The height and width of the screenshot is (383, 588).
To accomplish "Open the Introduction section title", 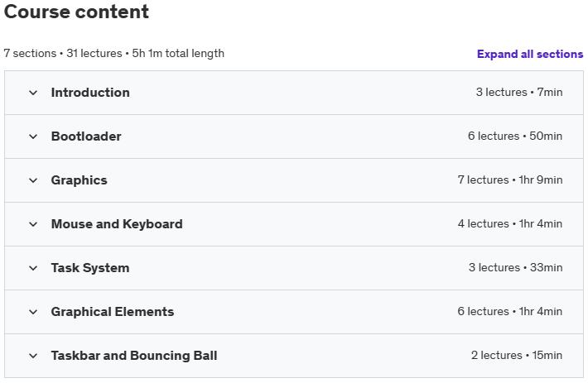I will pos(90,93).
